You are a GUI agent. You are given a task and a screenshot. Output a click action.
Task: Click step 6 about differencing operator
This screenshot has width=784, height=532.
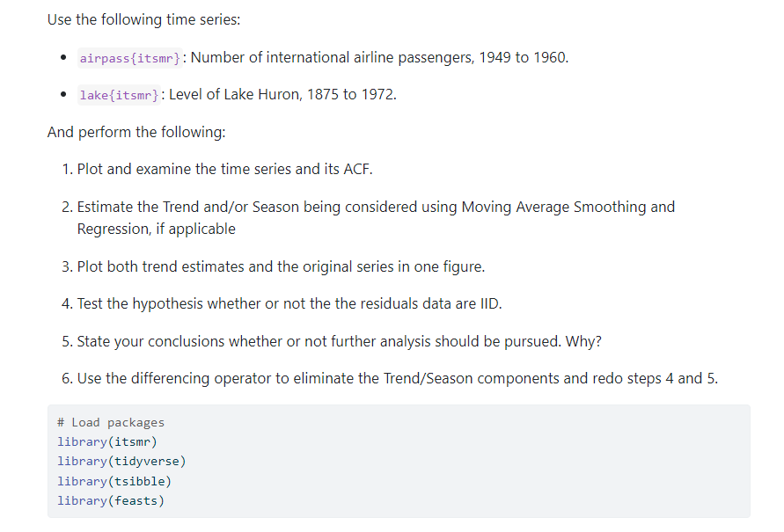click(x=397, y=378)
